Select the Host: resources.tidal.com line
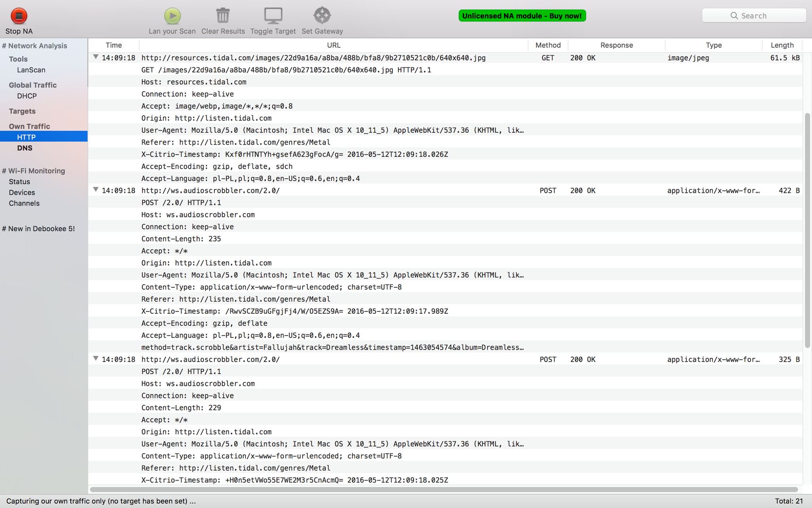 194,82
